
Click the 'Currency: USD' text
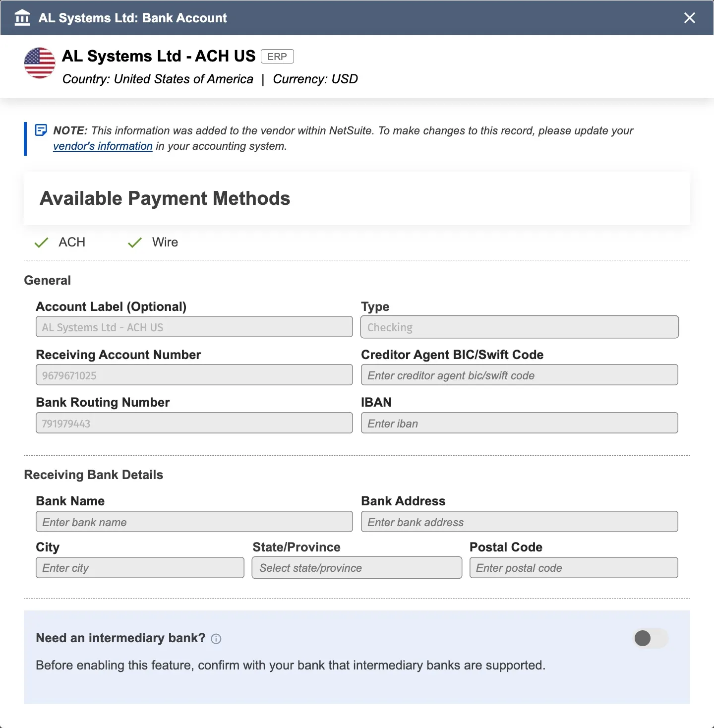coord(315,79)
